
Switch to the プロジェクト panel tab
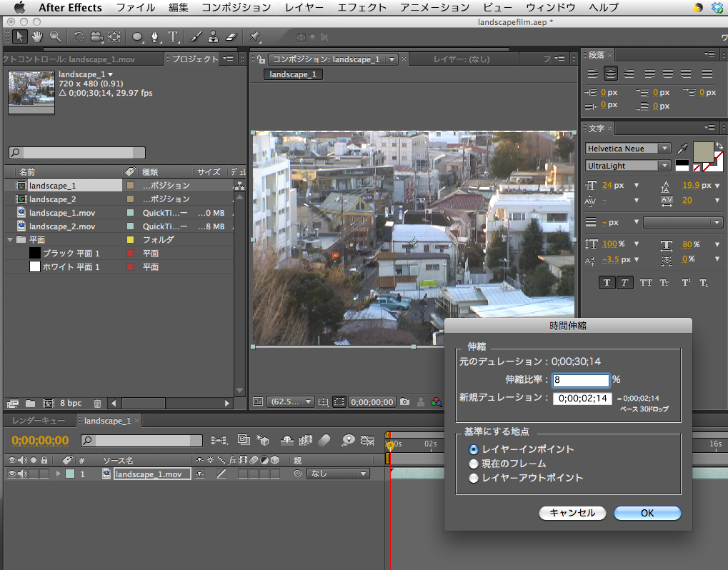196,59
